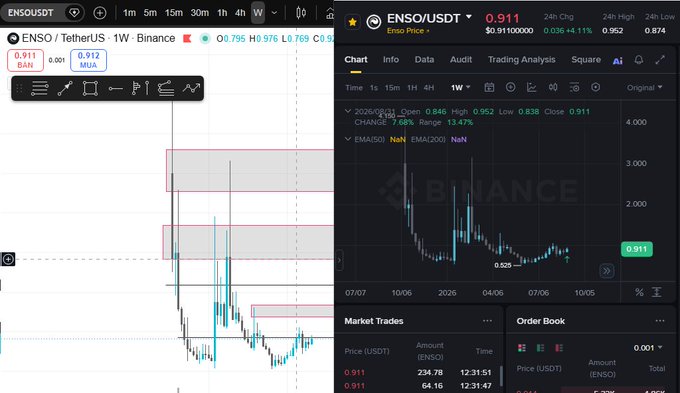Viewport: 680px width, 393px height.
Task: Open the technical indicators line-chart icon
Action: point(532,88)
